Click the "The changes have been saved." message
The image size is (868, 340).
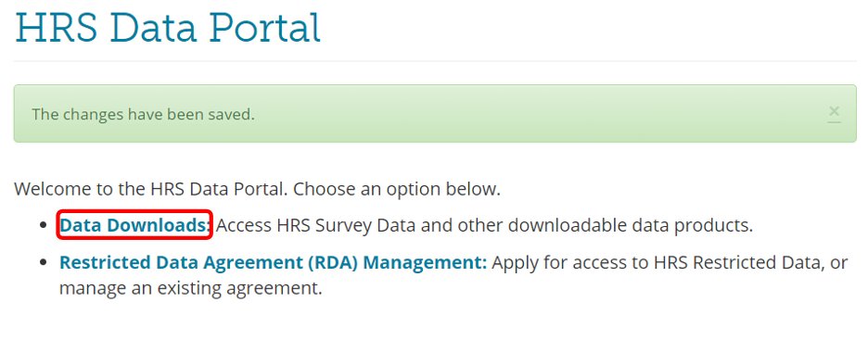[x=143, y=115]
